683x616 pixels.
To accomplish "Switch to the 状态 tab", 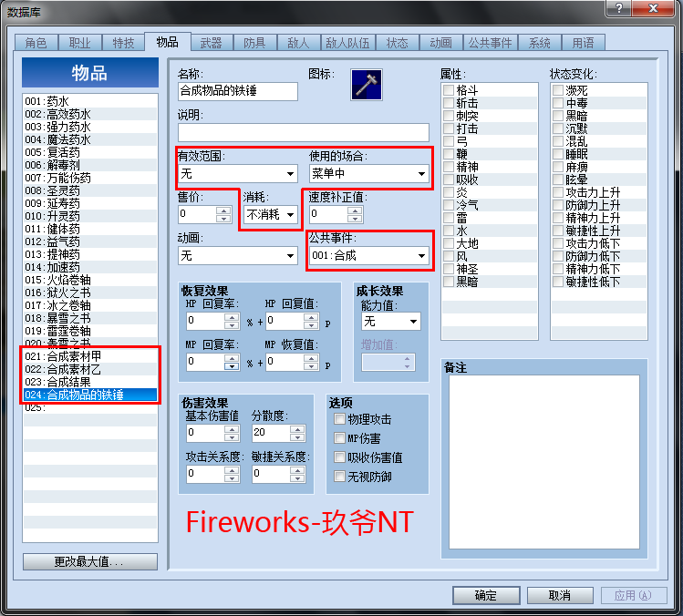I will tap(397, 43).
